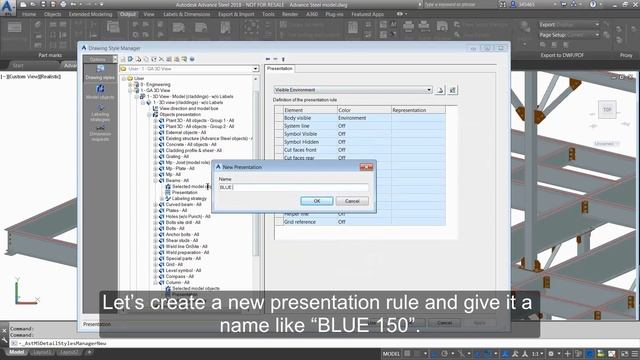Open Labeling strategies in the left sidebar
Screen dimensions: 640x360
(100, 113)
